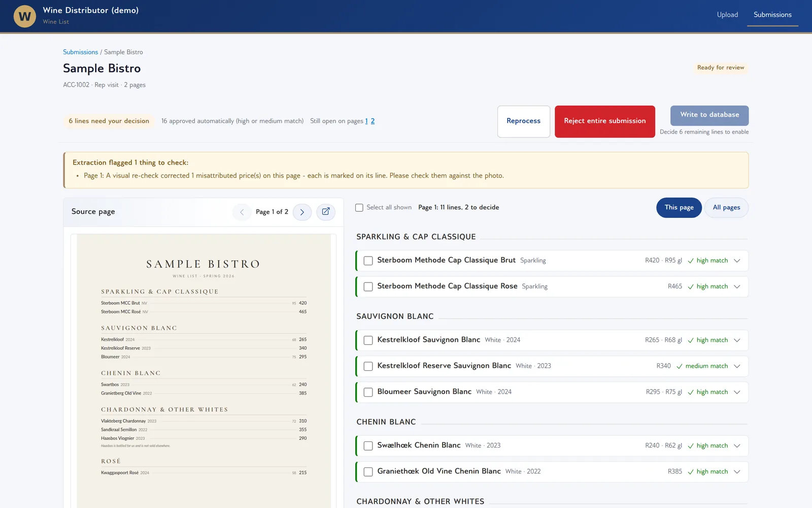
Task: Click the 6 lines need your decision badge
Action: pyautogui.click(x=109, y=121)
